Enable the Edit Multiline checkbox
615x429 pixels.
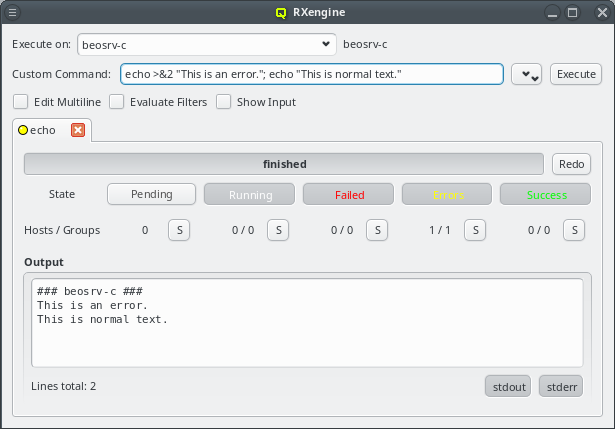point(20,102)
